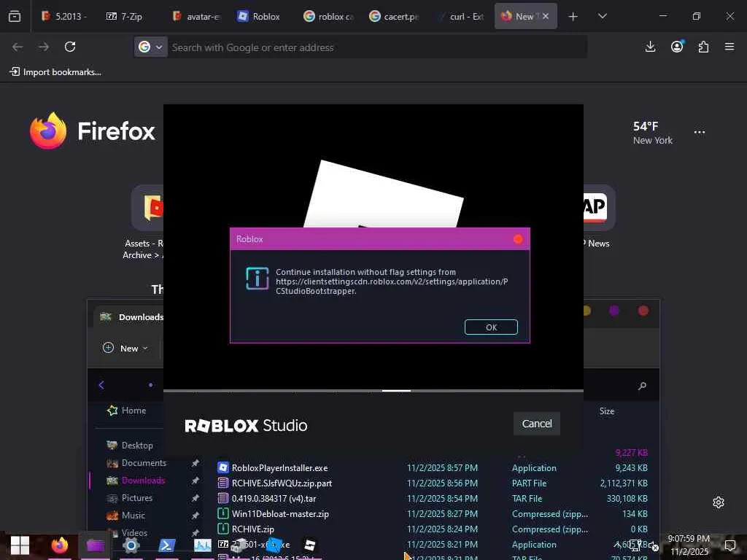
Task: Click OK in the Roblox dialog
Action: [x=491, y=327]
